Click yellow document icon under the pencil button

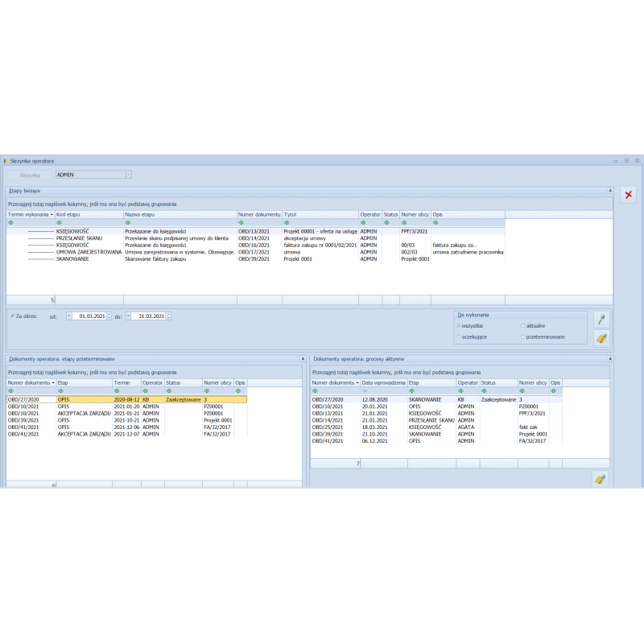[601, 339]
